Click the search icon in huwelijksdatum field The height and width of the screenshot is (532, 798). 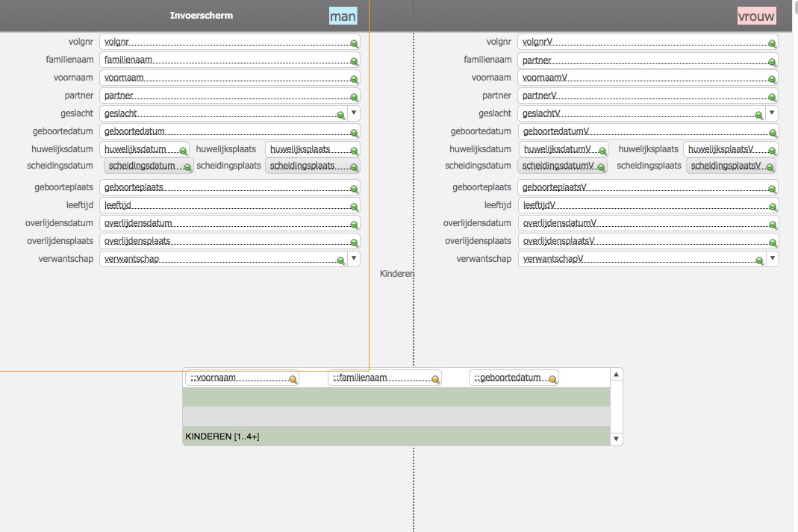click(x=183, y=151)
